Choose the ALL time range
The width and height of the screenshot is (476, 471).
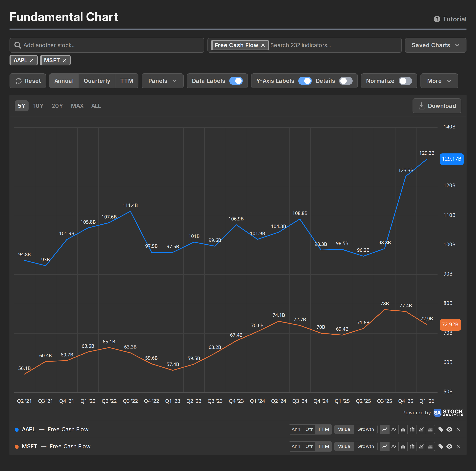tap(96, 106)
